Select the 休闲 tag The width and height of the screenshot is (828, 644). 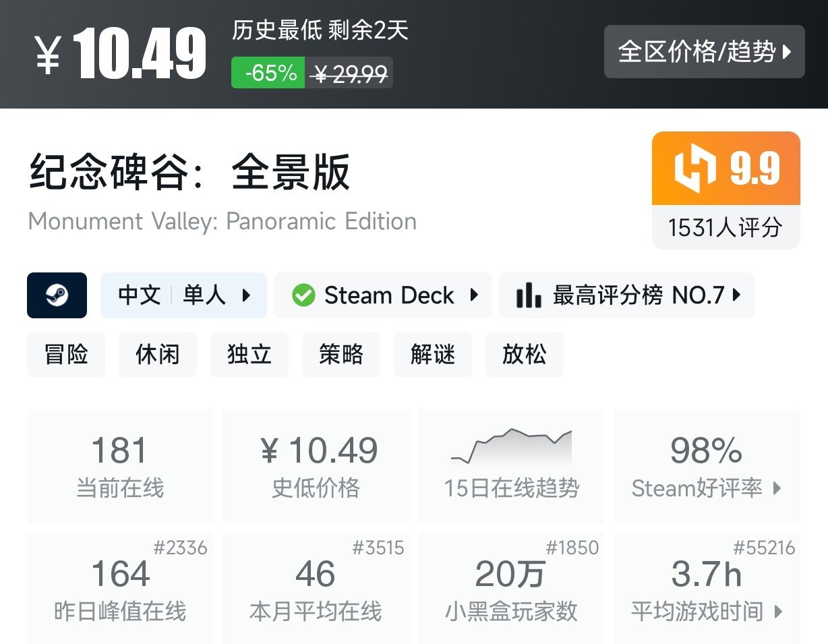(x=157, y=354)
